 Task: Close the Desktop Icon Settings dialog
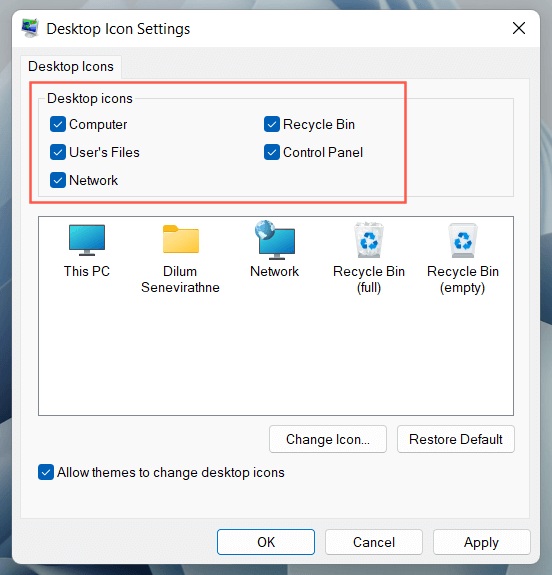pyautogui.click(x=519, y=28)
